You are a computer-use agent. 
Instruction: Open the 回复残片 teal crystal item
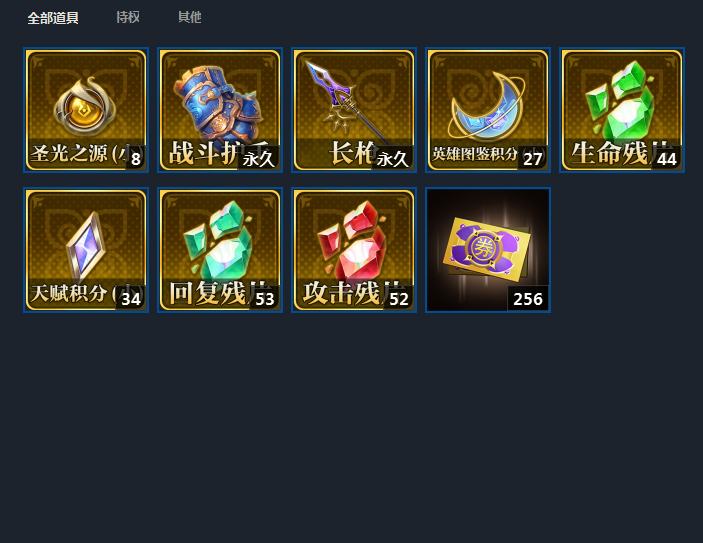click(220, 250)
